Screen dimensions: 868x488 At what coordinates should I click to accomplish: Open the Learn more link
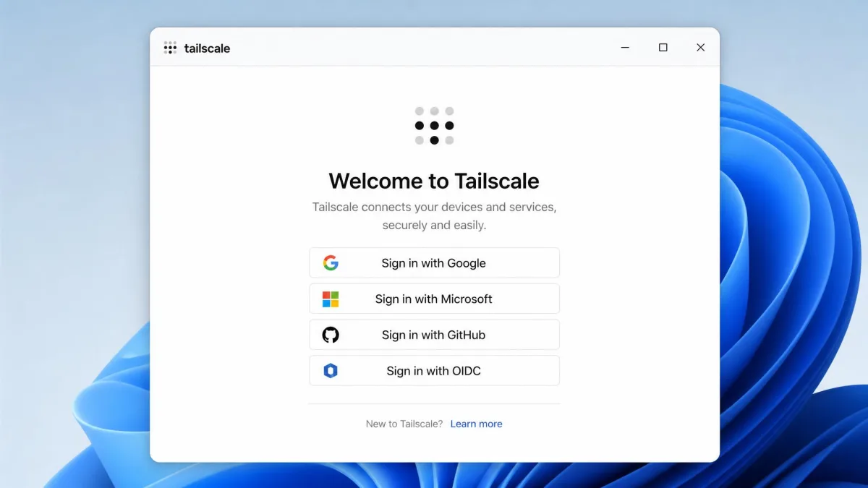pyautogui.click(x=476, y=424)
